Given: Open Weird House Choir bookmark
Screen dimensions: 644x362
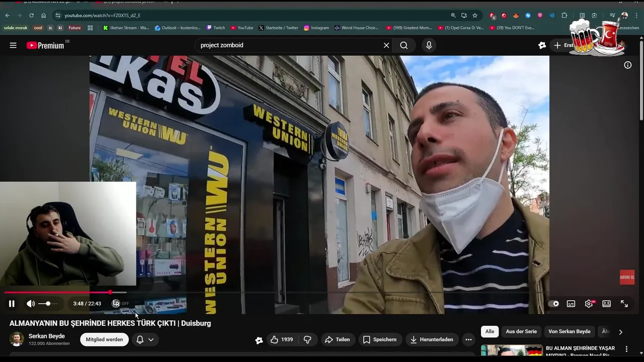Looking at the screenshot, I should coord(356,28).
